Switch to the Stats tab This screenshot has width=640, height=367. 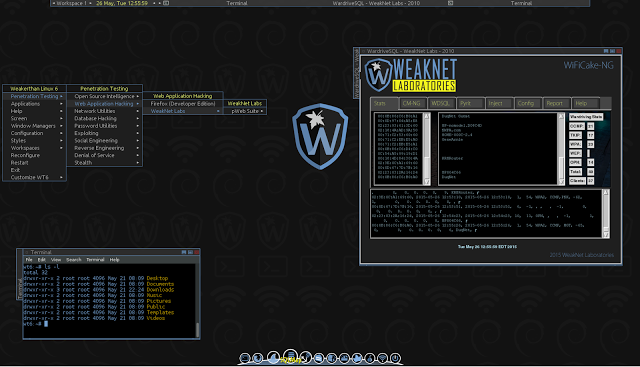[384, 103]
